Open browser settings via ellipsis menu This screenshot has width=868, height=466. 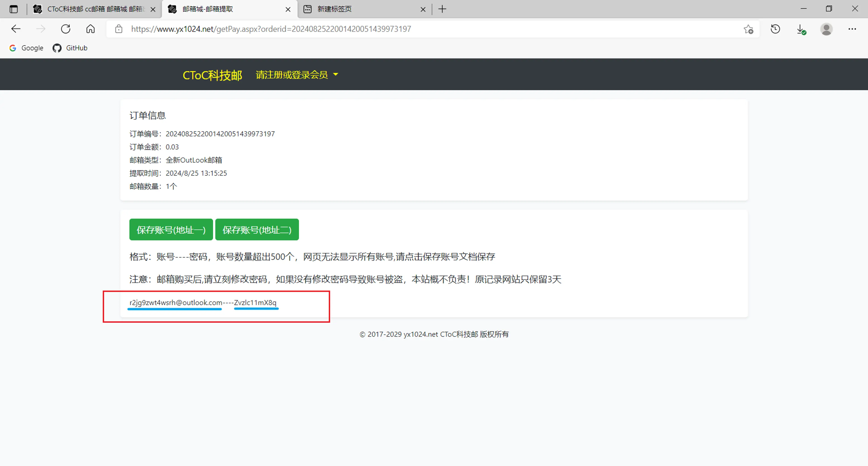point(852,29)
